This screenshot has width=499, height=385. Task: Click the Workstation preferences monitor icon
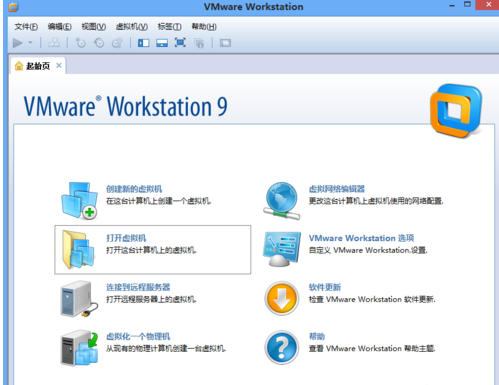point(282,249)
